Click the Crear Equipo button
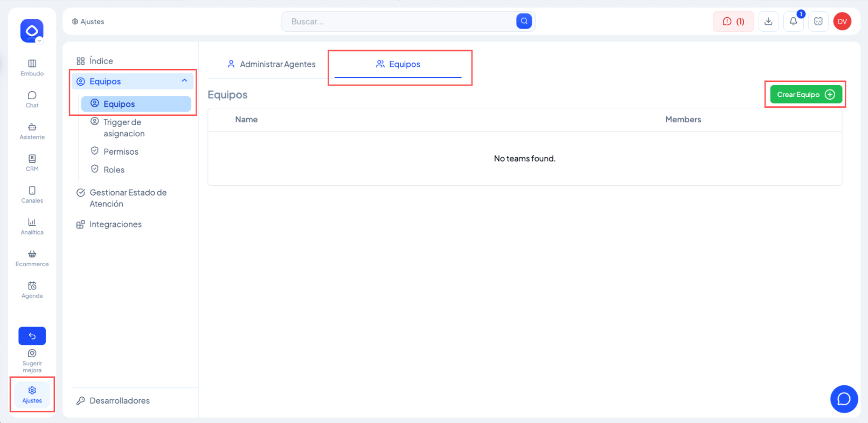Image resolution: width=868 pixels, height=423 pixels. [x=805, y=94]
